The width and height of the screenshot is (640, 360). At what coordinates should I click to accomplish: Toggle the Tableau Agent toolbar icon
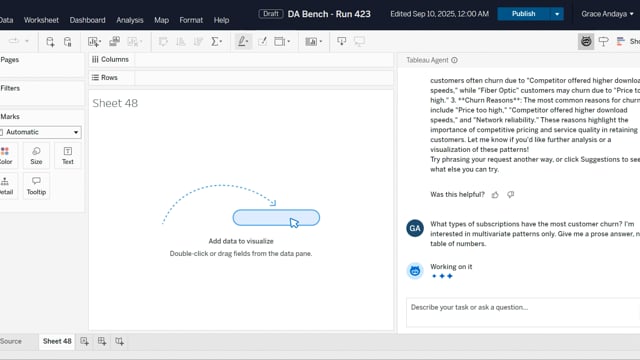point(586,42)
